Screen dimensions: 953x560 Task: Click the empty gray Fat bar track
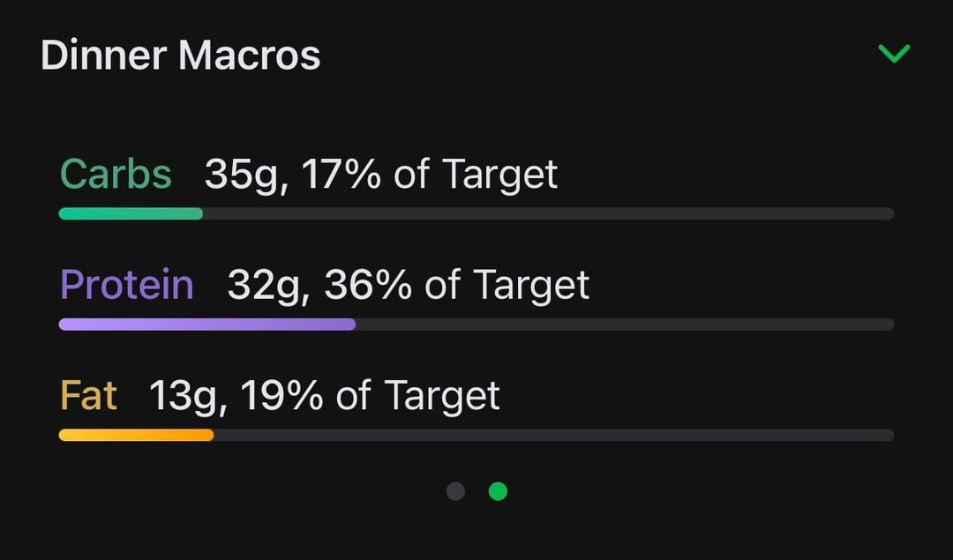[553, 435]
